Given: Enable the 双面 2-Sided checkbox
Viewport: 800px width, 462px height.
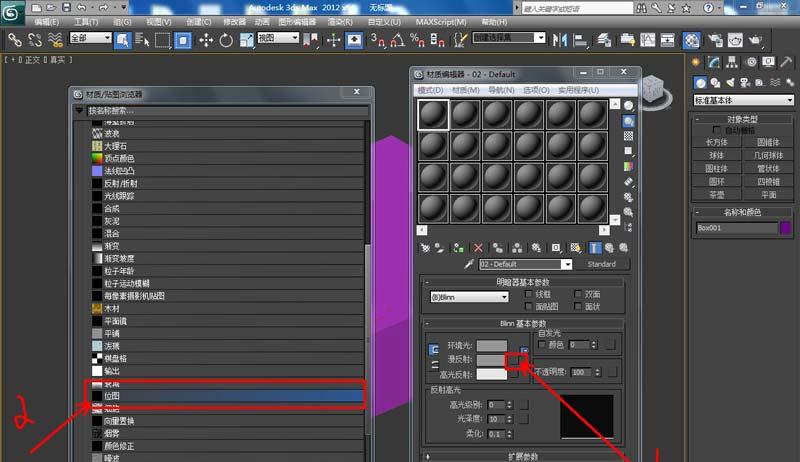Looking at the screenshot, I should click(578, 294).
